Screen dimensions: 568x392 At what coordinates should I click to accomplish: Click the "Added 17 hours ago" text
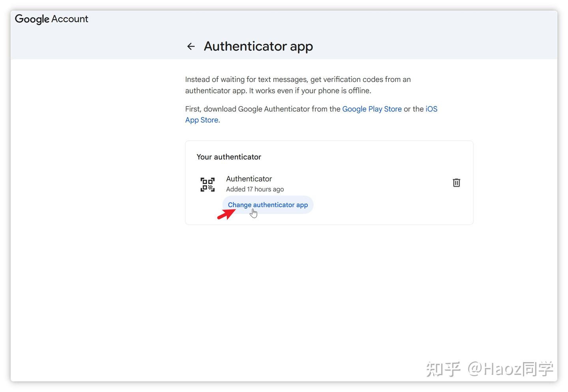click(255, 189)
